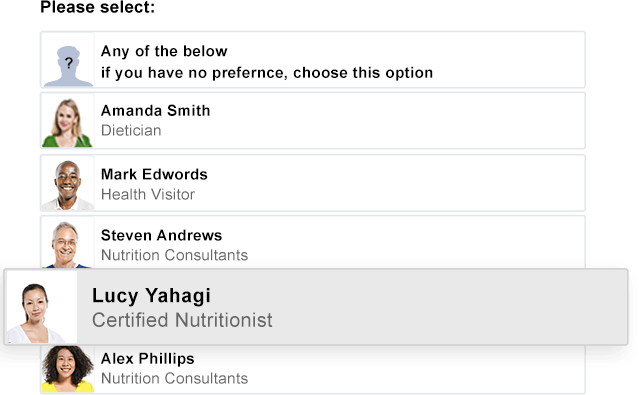Select highlighted Lucy Yahagi row
Image resolution: width=639 pixels, height=395 pixels.
click(316, 307)
